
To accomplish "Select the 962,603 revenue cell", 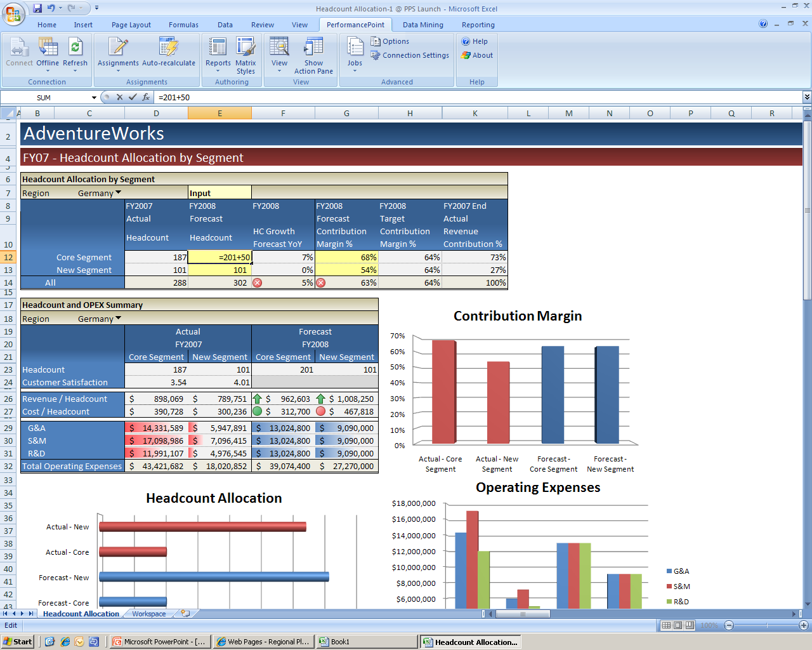I will coord(284,399).
